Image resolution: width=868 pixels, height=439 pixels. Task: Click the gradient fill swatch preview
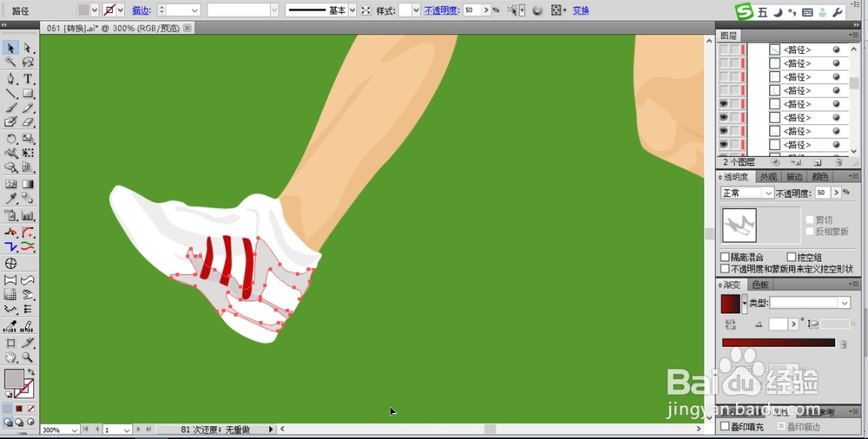[731, 304]
